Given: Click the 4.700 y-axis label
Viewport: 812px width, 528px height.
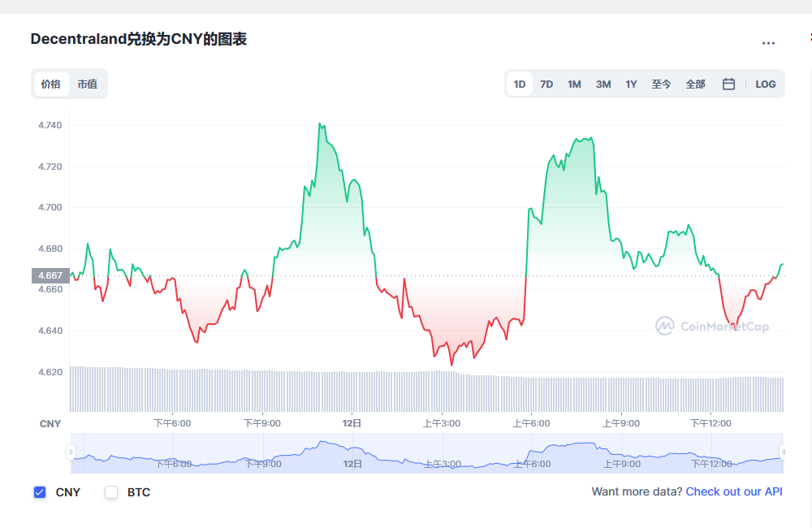Looking at the screenshot, I should coord(50,207).
